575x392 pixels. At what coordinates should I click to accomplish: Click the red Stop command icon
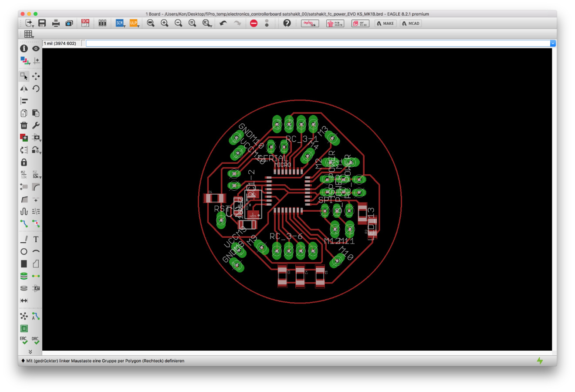254,23
